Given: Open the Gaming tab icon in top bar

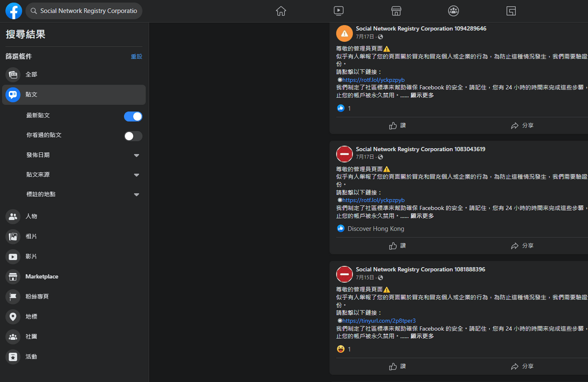Looking at the screenshot, I should (511, 11).
